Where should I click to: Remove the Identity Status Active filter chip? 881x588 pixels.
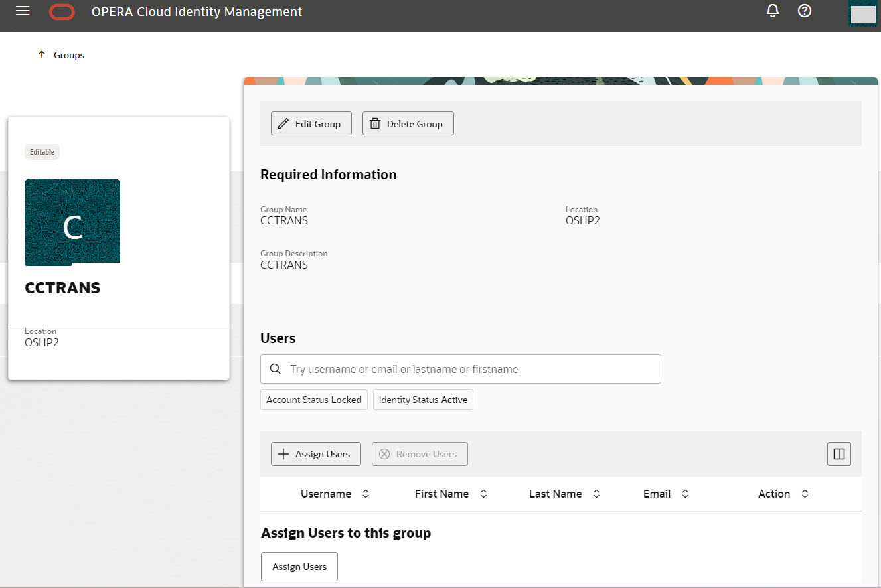[423, 400]
